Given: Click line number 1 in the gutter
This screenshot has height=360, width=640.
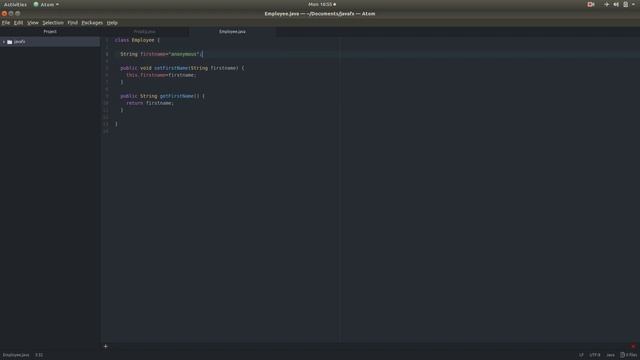Looking at the screenshot, I should [x=107, y=40].
